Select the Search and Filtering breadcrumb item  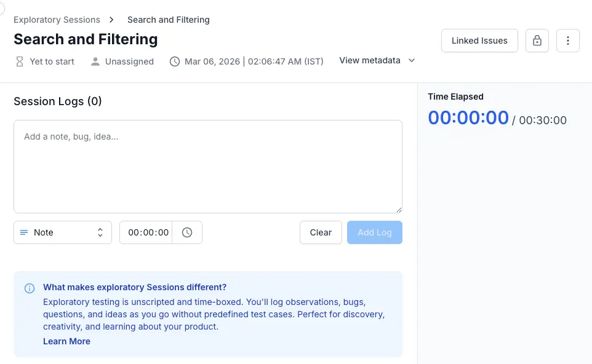[x=168, y=19]
